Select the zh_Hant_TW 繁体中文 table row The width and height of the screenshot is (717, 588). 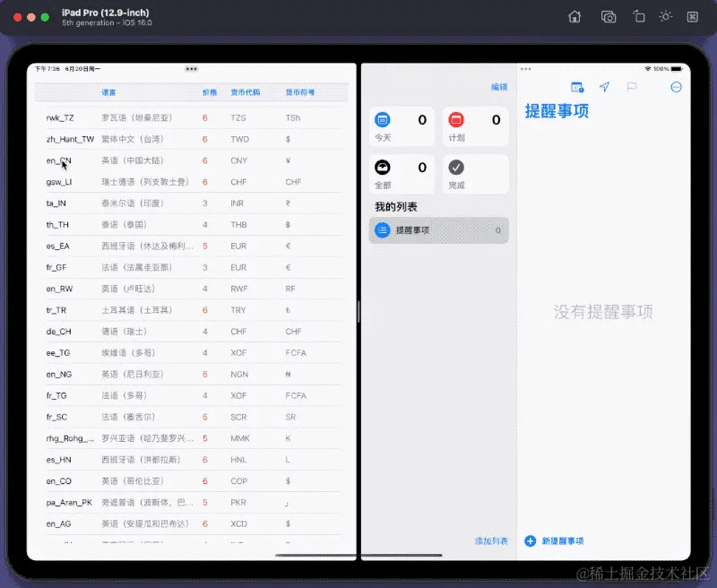coord(134,139)
